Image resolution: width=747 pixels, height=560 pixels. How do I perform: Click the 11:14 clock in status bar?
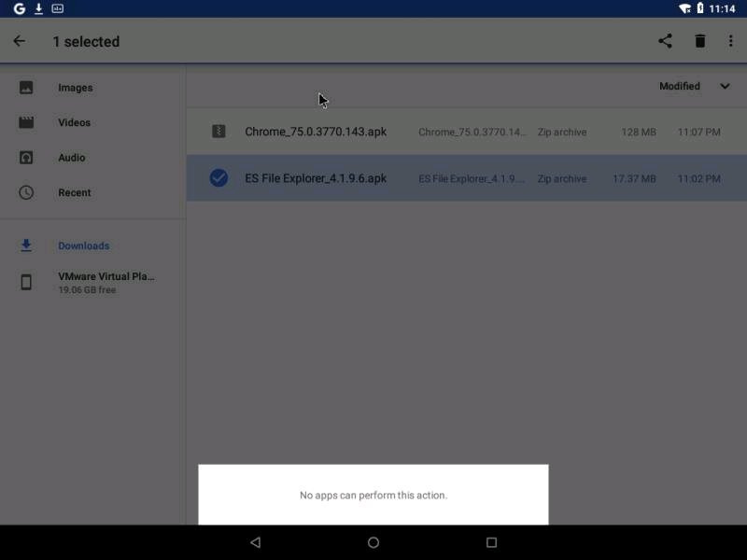coord(722,8)
